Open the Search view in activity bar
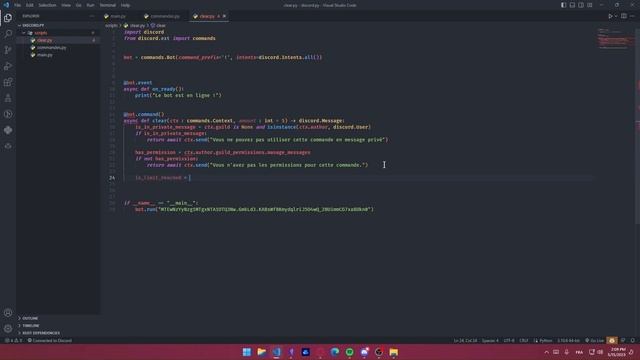This screenshot has width=640, height=360. (x=8, y=34)
